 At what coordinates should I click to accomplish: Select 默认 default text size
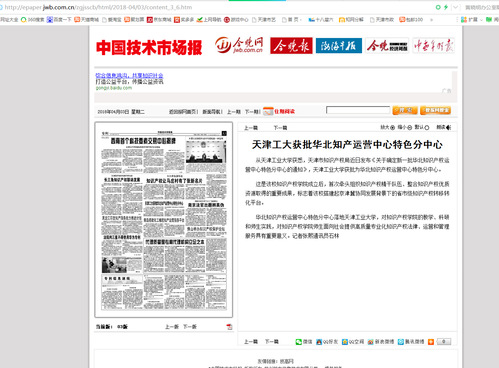pyautogui.click(x=422, y=127)
